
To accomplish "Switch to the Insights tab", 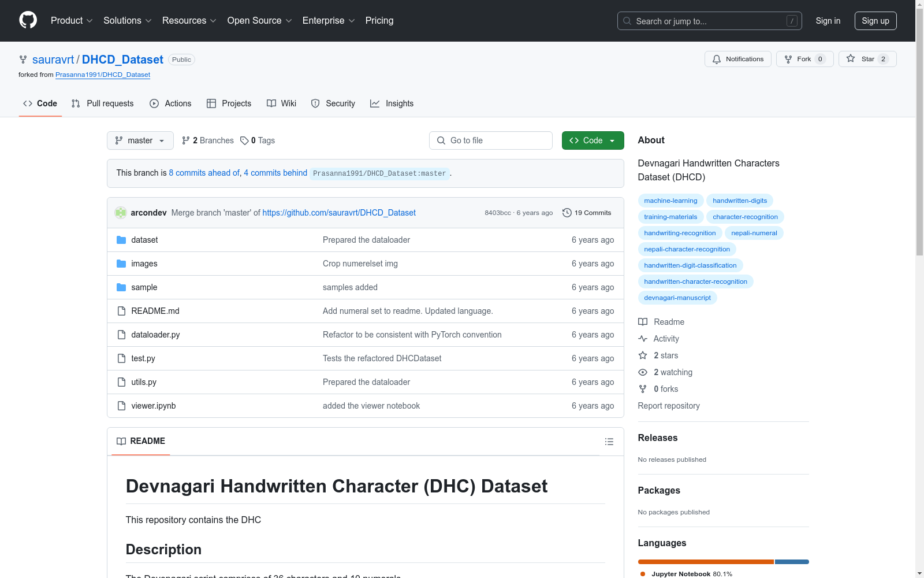I will tap(392, 103).
